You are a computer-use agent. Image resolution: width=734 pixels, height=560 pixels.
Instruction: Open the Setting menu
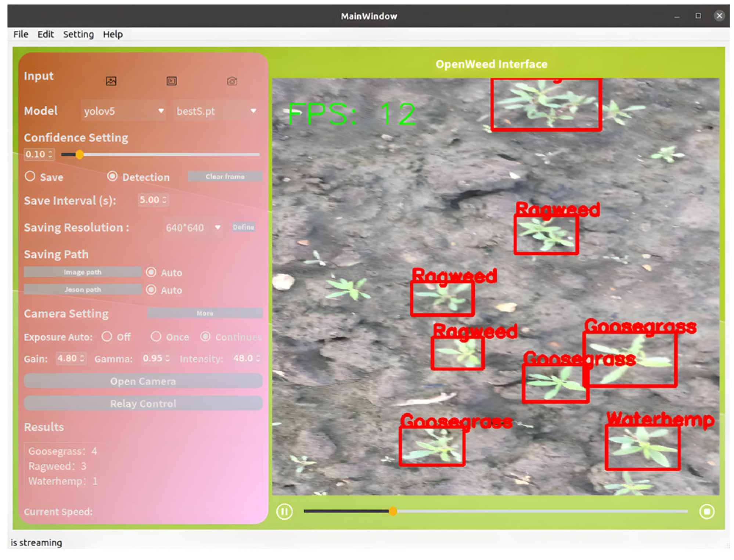pyautogui.click(x=78, y=35)
